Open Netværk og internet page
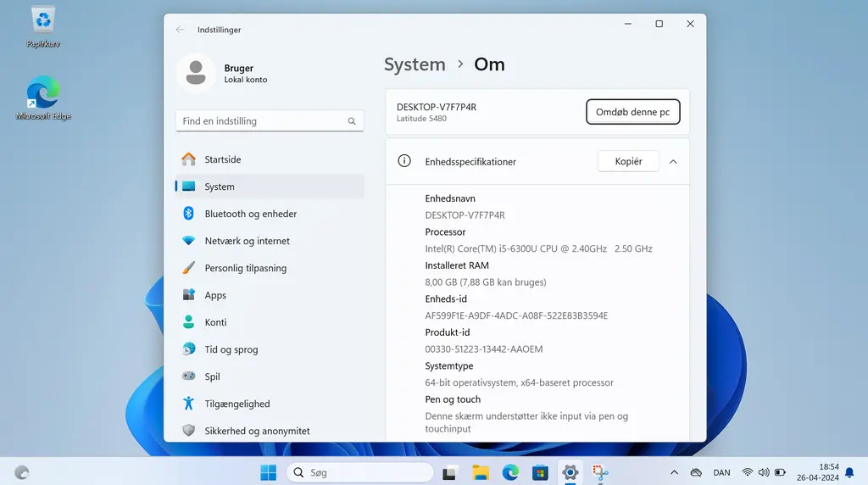 (x=247, y=241)
